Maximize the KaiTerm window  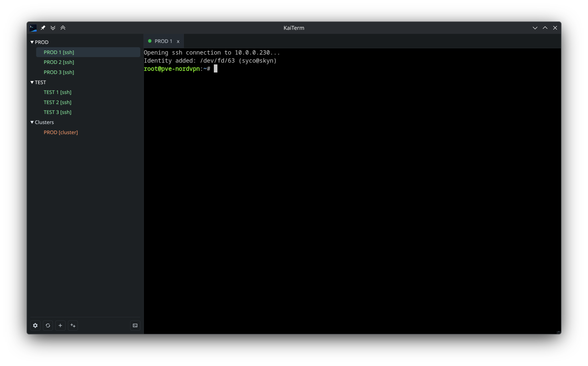[545, 28]
